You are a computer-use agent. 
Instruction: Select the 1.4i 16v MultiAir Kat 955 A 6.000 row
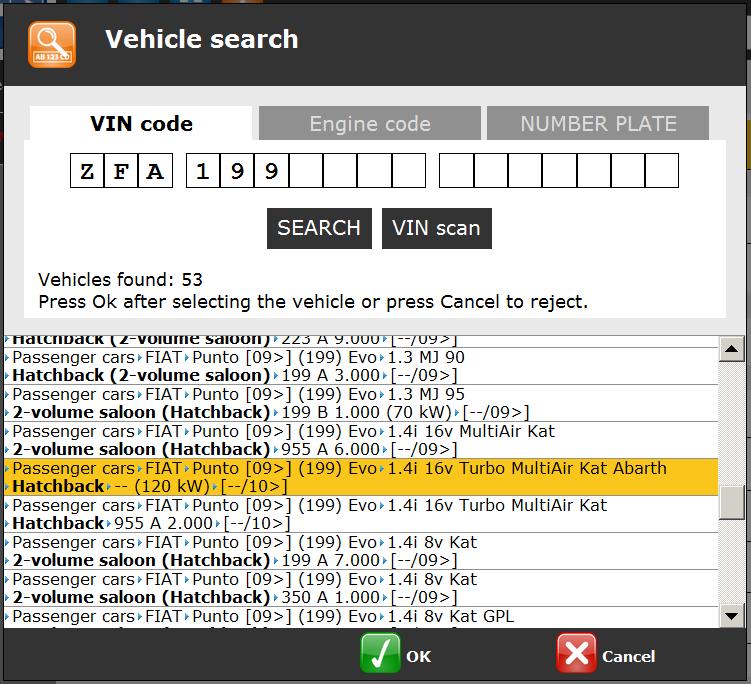[361, 440]
